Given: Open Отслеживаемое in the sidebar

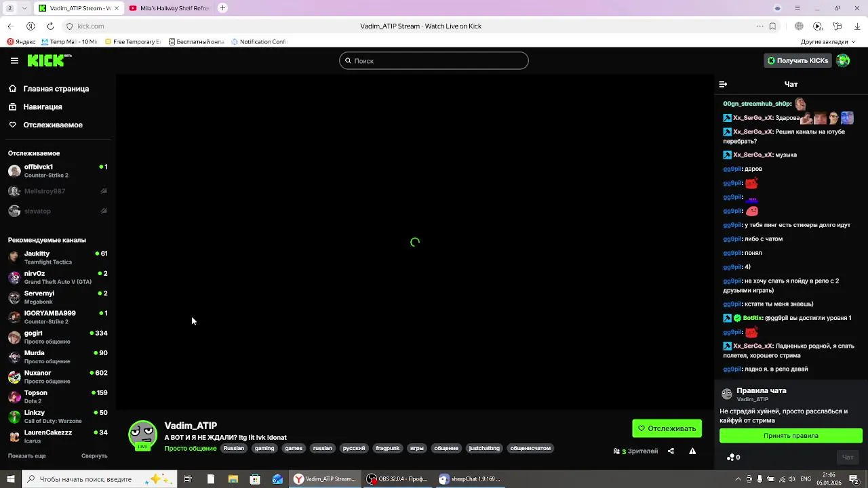Looking at the screenshot, I should point(53,125).
